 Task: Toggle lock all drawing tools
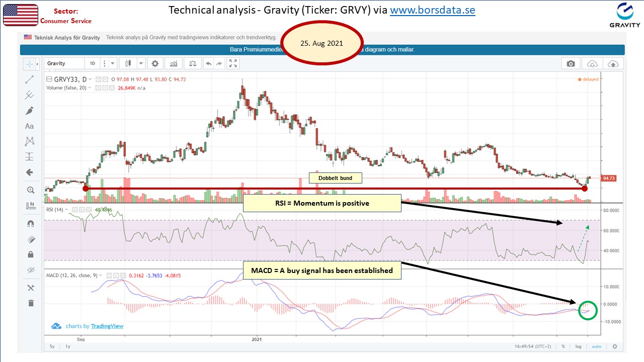30,254
